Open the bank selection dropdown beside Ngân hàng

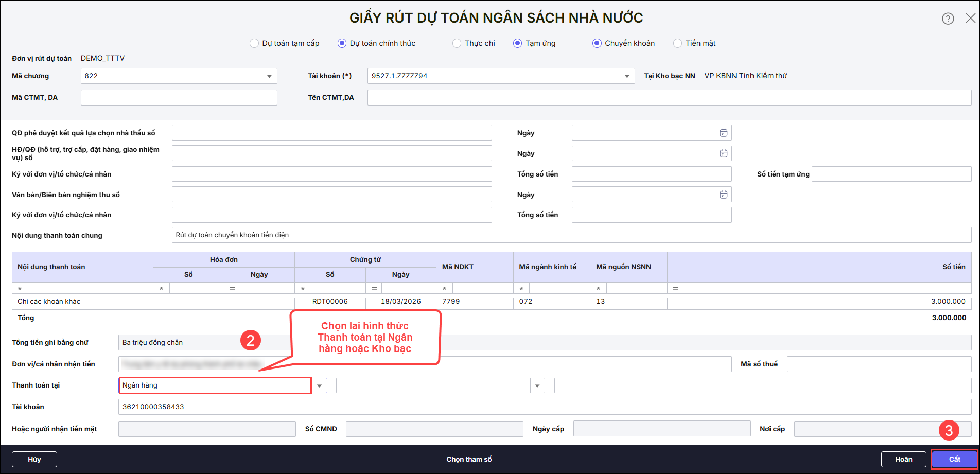(x=537, y=385)
